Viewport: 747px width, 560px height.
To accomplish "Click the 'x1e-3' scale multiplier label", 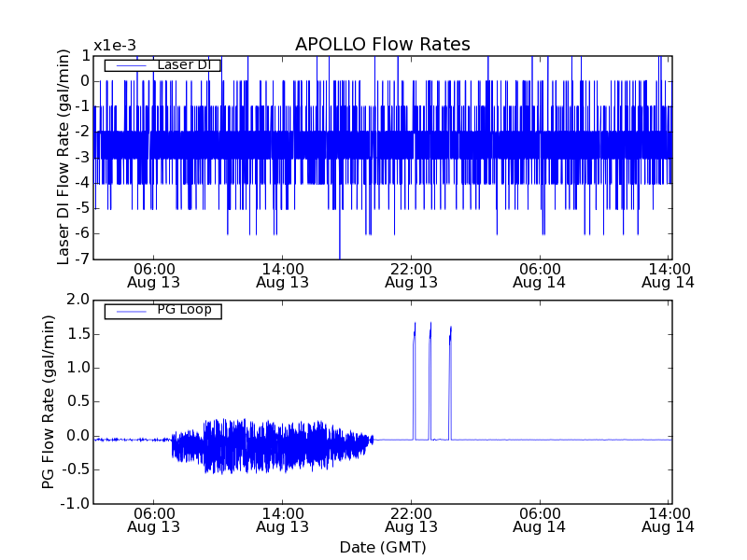I will (115, 46).
